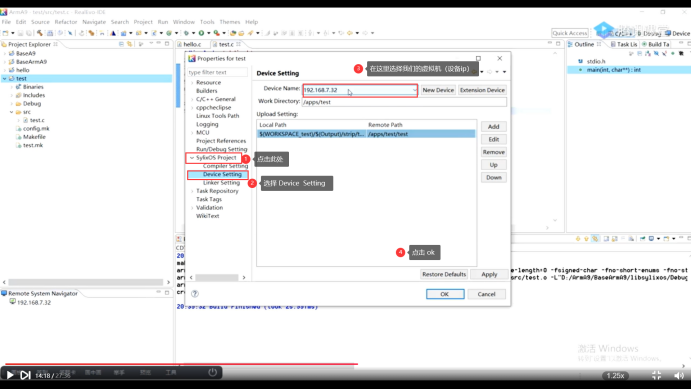Expand the Validation properties node
The height and width of the screenshot is (389, 692).
(192, 208)
